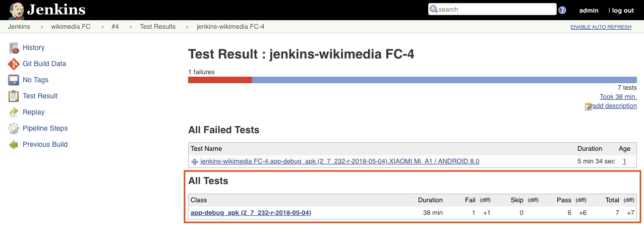Open the Git Build Data icon

click(14, 64)
